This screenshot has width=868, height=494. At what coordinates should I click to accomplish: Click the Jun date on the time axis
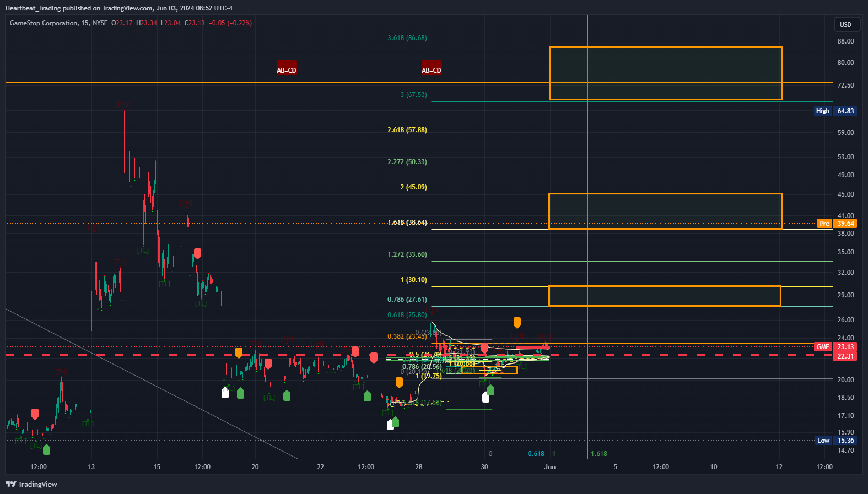click(549, 467)
